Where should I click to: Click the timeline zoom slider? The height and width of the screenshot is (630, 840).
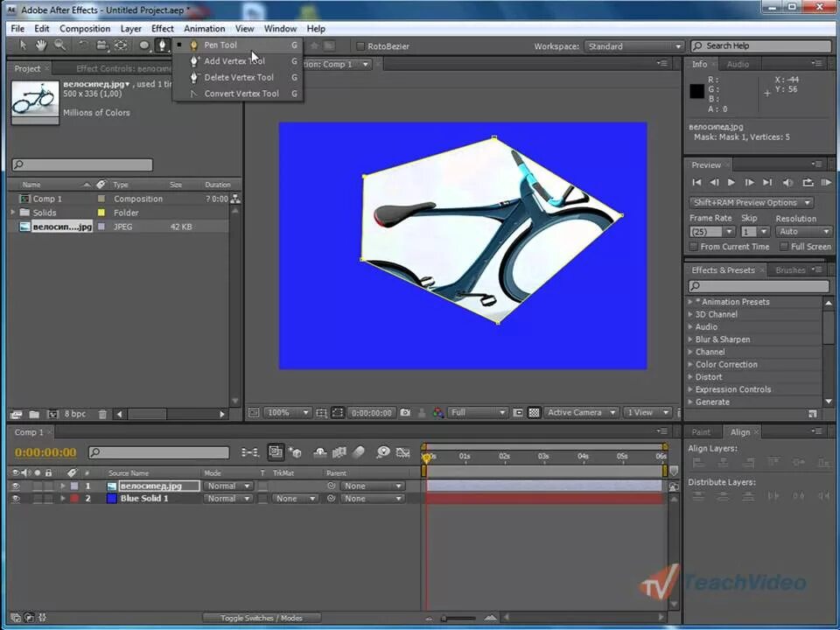(x=459, y=619)
